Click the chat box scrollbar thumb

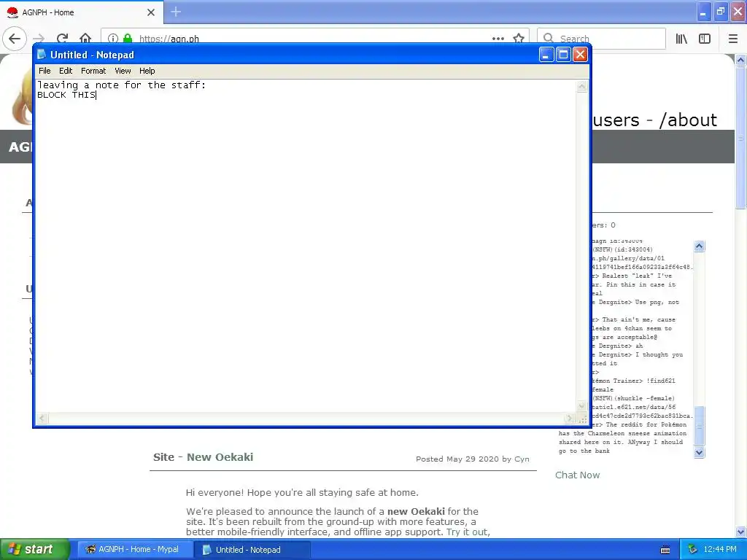point(699,426)
